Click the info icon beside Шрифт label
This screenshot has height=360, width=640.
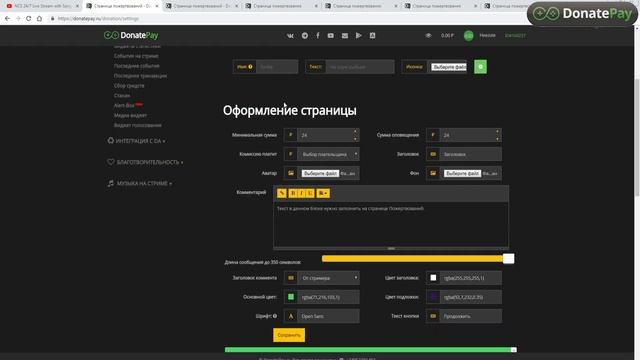(x=275, y=316)
